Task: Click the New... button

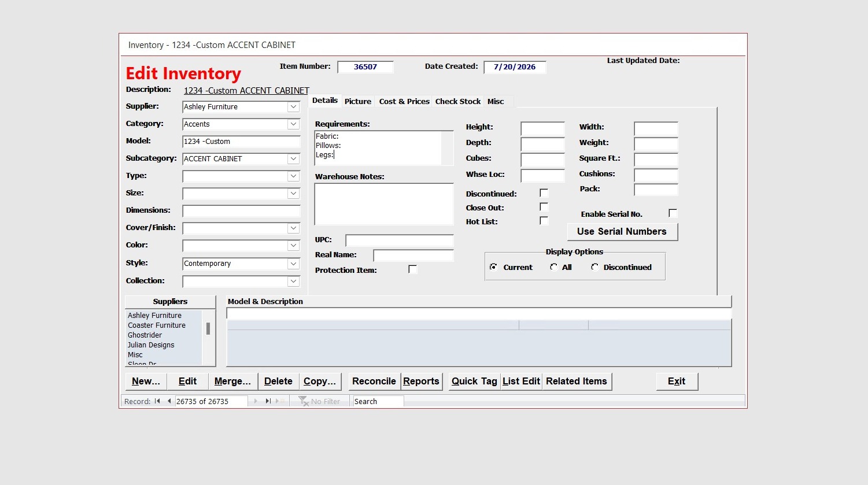Action: (x=146, y=382)
